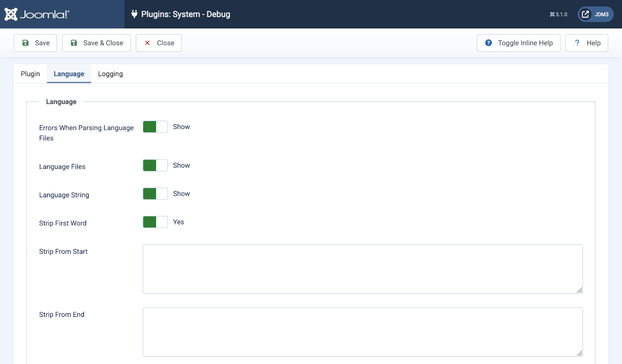Viewport: 622px width, 364px height.
Task: Open the Logging tab
Action: [110, 74]
